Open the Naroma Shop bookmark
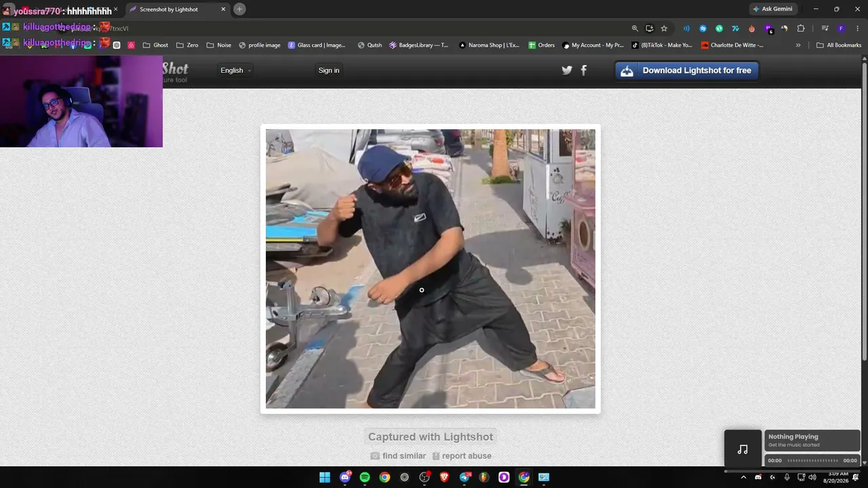868x488 pixels. (x=489, y=45)
